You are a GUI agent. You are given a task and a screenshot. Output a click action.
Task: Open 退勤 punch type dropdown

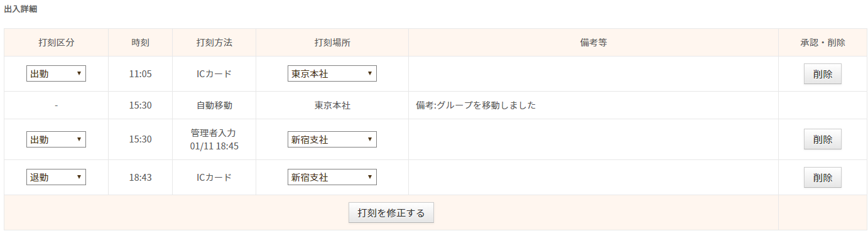(x=56, y=177)
